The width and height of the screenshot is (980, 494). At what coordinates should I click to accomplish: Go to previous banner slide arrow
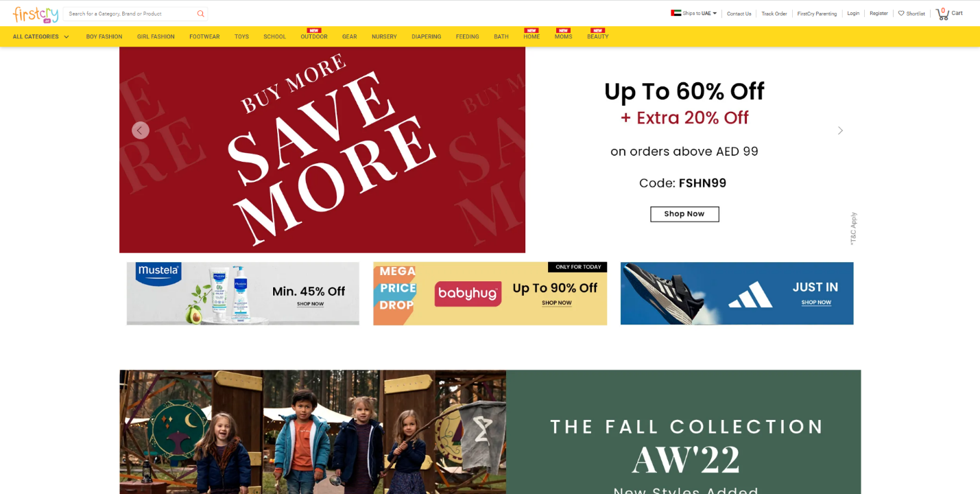[x=141, y=130]
